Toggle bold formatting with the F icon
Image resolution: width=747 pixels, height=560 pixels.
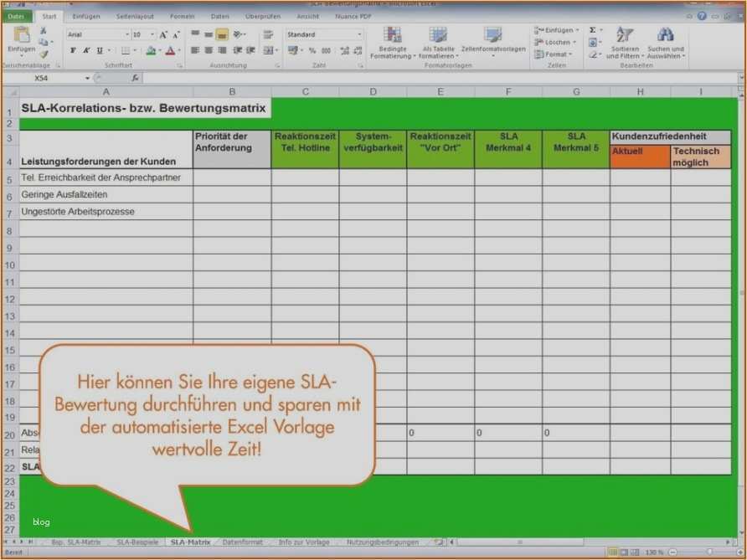(73, 49)
